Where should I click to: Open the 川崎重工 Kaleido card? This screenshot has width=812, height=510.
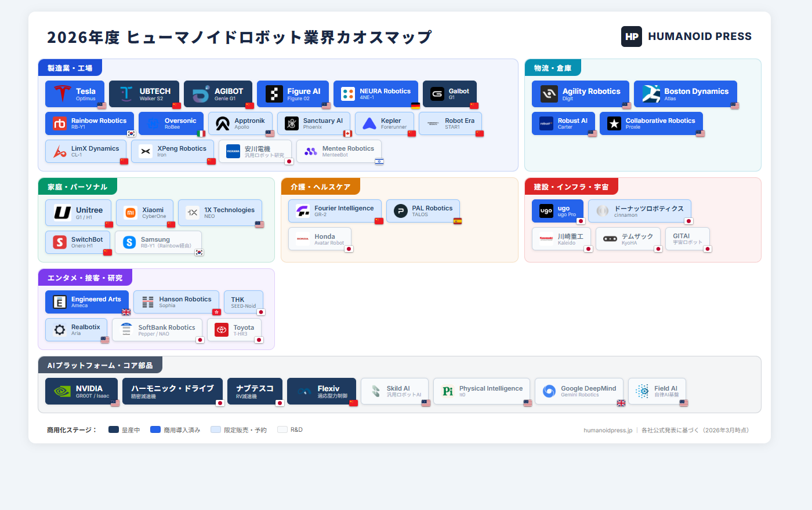point(561,239)
